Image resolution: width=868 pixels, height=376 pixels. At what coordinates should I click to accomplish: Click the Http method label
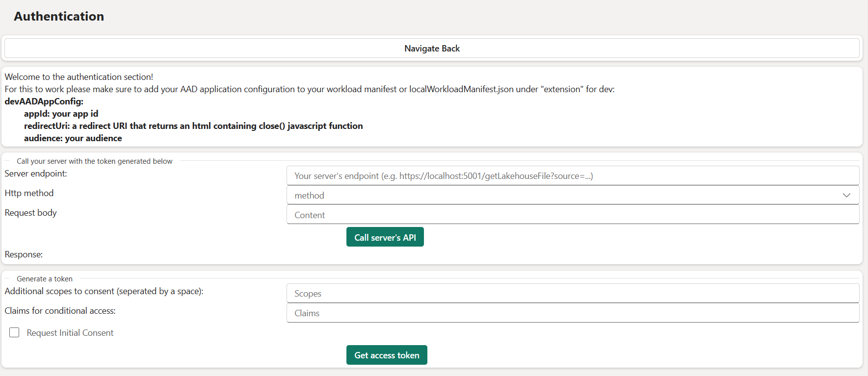point(29,193)
